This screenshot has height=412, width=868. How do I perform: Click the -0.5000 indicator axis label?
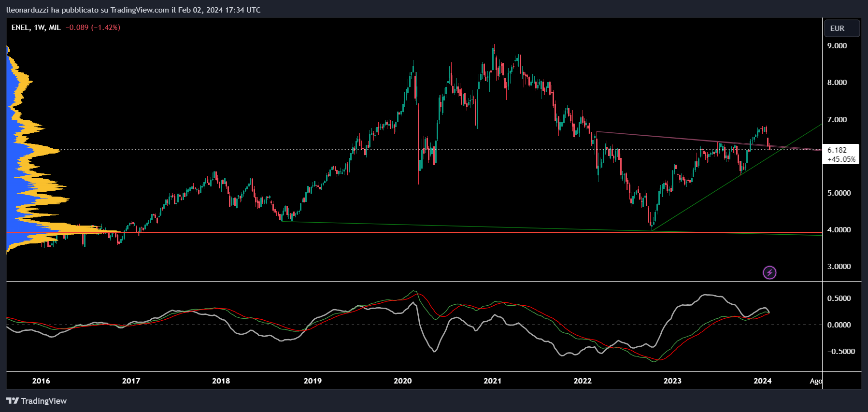tap(841, 352)
